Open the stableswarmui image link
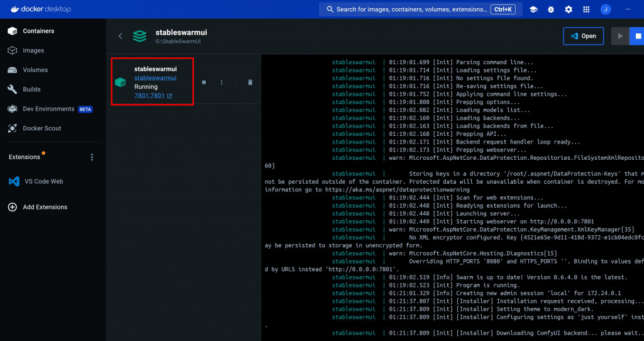Image resolution: width=644 pixels, height=341 pixels. point(155,77)
